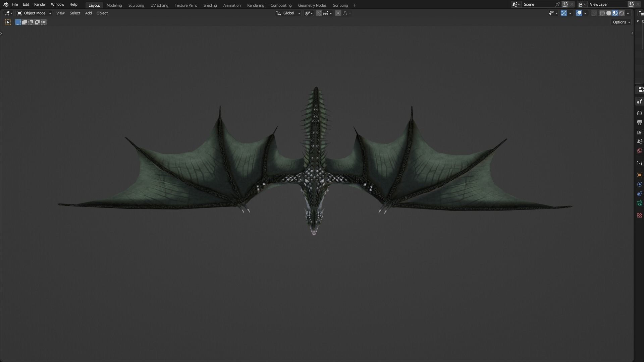The image size is (644, 362).
Task: Switch to the Texture Paint workspace tab
Action: click(185, 5)
